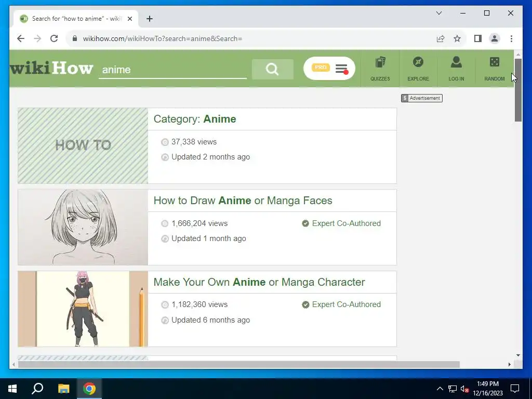Click the search field containing anime
This screenshot has width=532, height=399.
[x=172, y=70]
